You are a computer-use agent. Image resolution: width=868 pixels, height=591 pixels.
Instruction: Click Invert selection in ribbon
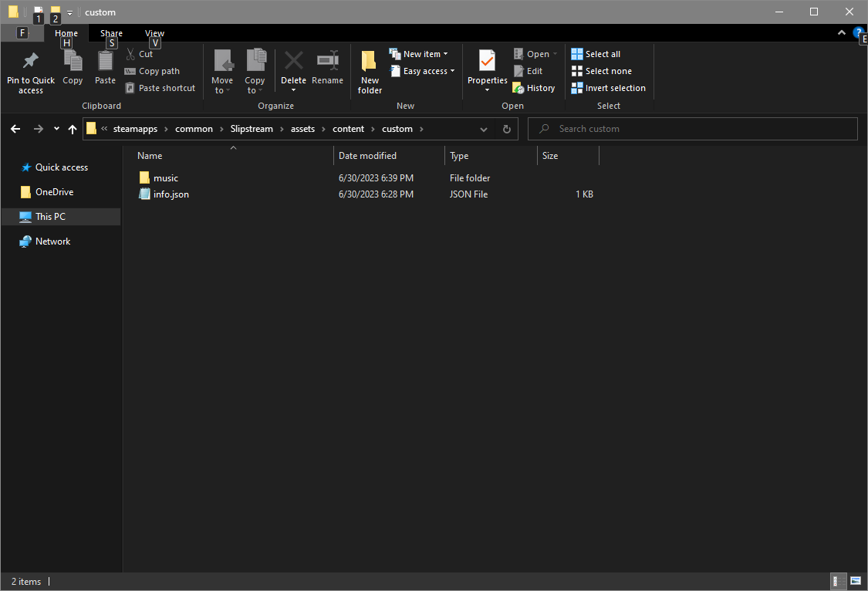coord(609,88)
